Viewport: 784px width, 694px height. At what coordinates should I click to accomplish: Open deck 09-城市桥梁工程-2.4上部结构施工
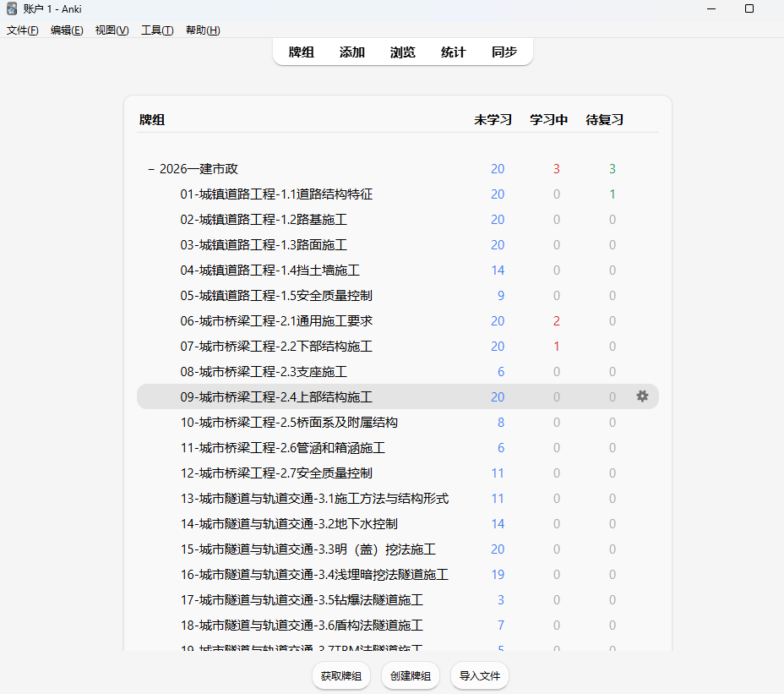point(276,397)
